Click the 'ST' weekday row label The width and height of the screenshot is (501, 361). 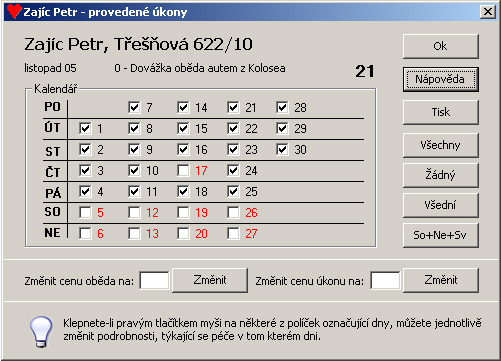[53, 152]
